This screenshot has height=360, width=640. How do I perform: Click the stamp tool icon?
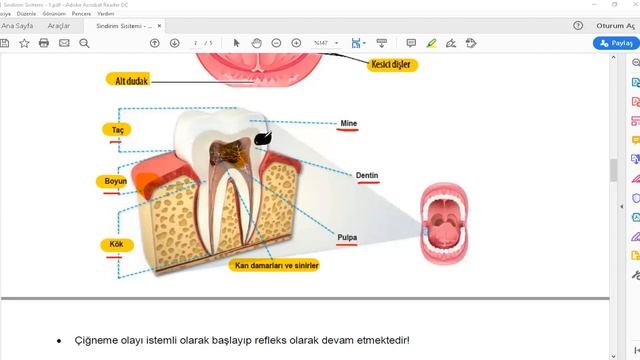pyautogui.click(x=471, y=43)
